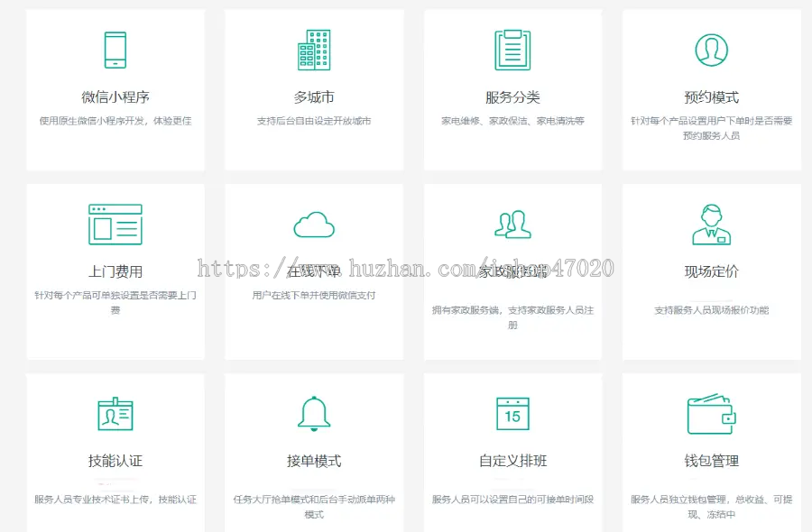This screenshot has height=532, width=812.
Task: Select the 上门费用 heading
Action: tap(115, 271)
